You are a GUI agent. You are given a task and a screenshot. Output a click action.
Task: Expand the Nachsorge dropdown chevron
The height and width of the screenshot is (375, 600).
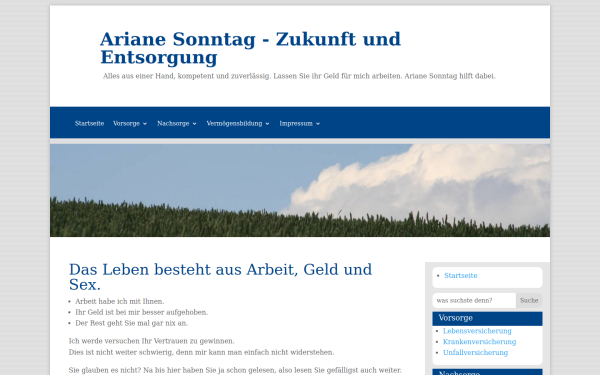(x=194, y=124)
